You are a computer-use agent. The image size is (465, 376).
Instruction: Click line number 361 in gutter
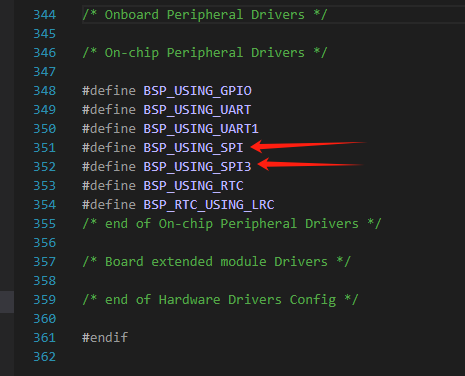45,338
